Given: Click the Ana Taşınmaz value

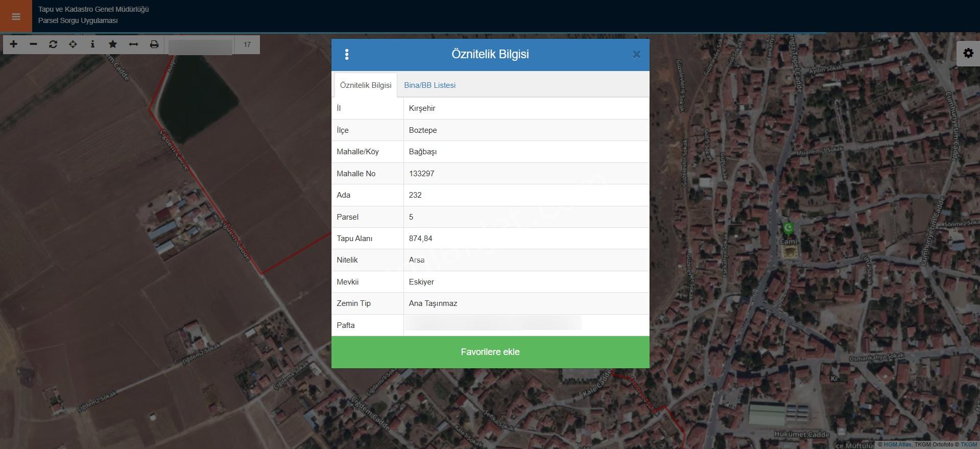Looking at the screenshot, I should 433,303.
